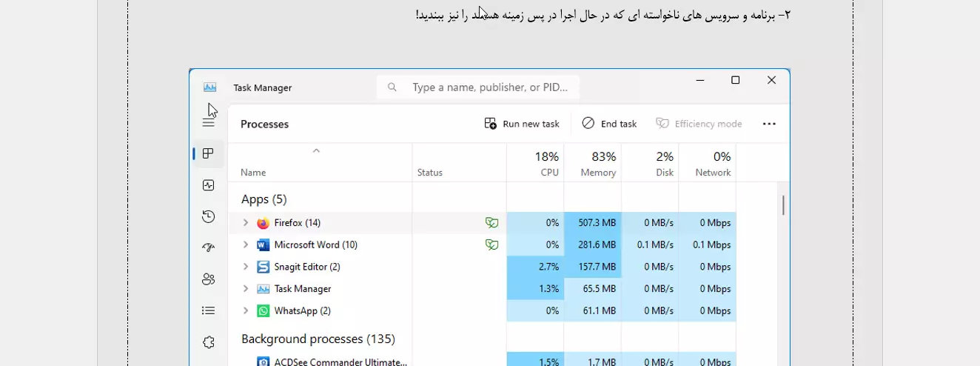Screen dimensions: 980x366
Task: Toggle the hamburger navigation menu
Action: [x=209, y=123]
